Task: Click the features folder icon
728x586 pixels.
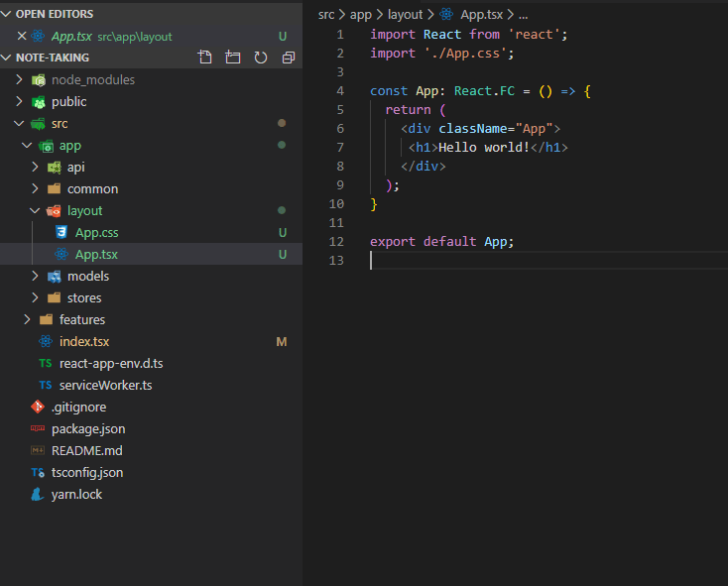Action: [x=46, y=319]
